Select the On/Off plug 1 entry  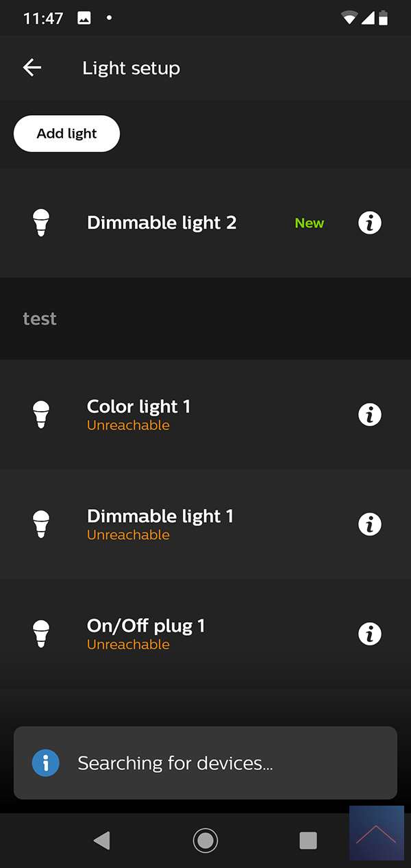145,634
